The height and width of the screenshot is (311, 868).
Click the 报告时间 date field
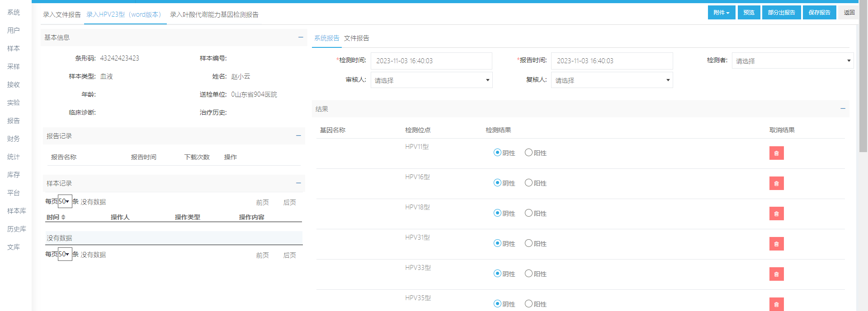(612, 61)
